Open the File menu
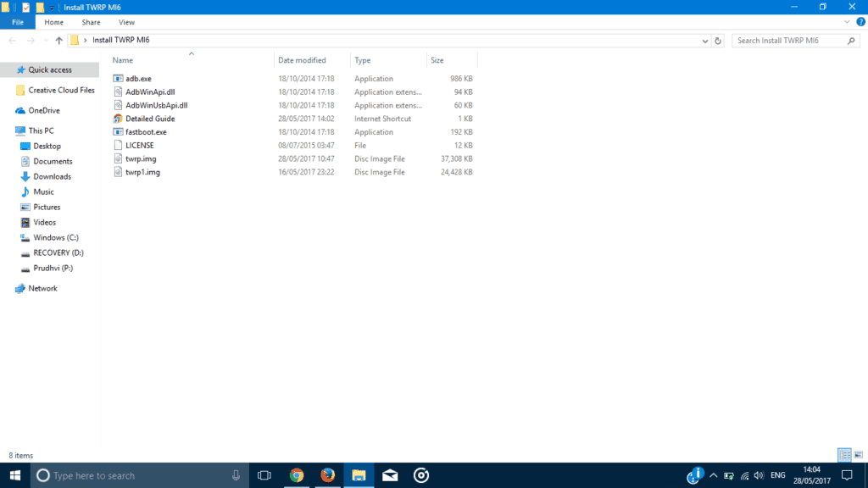The width and height of the screenshot is (868, 488). (x=18, y=22)
